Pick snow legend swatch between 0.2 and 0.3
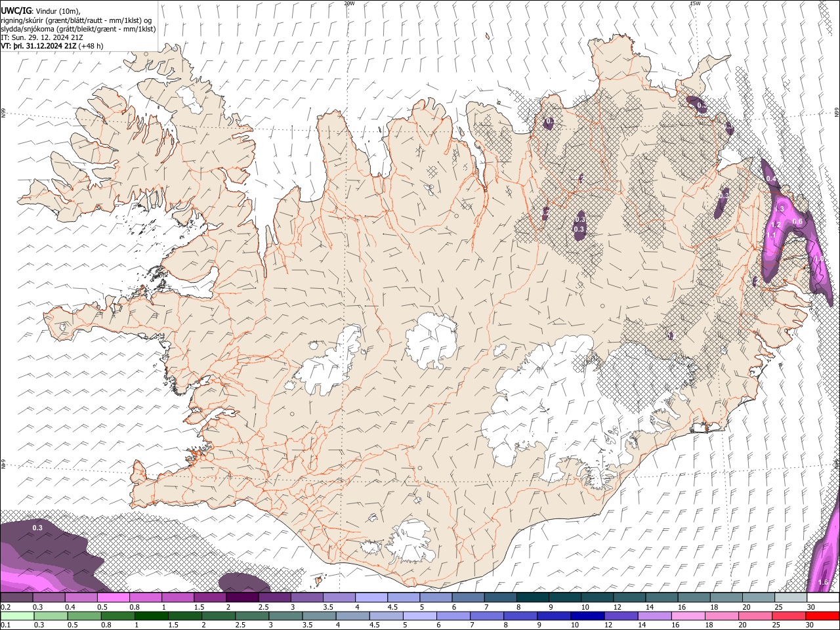Image resolution: width=840 pixels, height=630 pixels. pyautogui.click(x=17, y=598)
